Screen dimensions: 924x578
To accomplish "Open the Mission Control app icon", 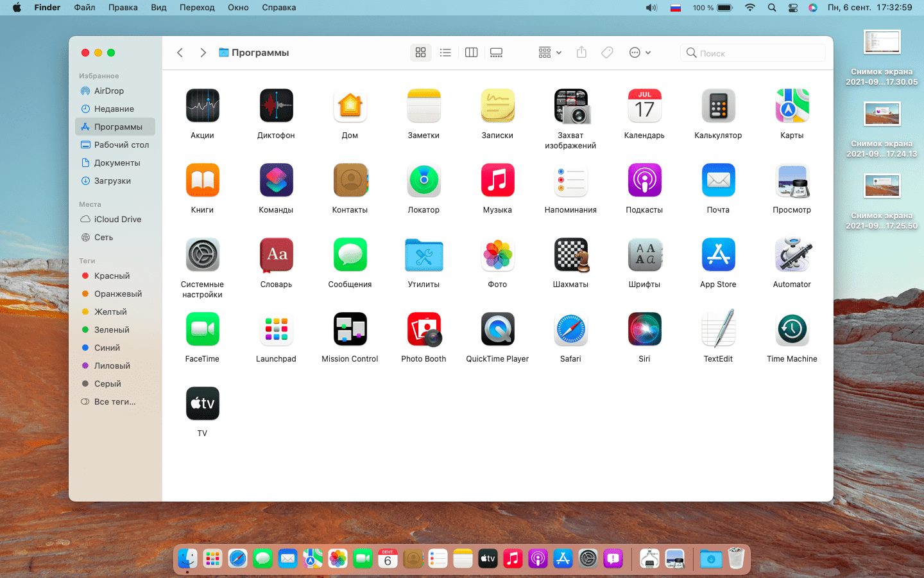I will coord(350,329).
